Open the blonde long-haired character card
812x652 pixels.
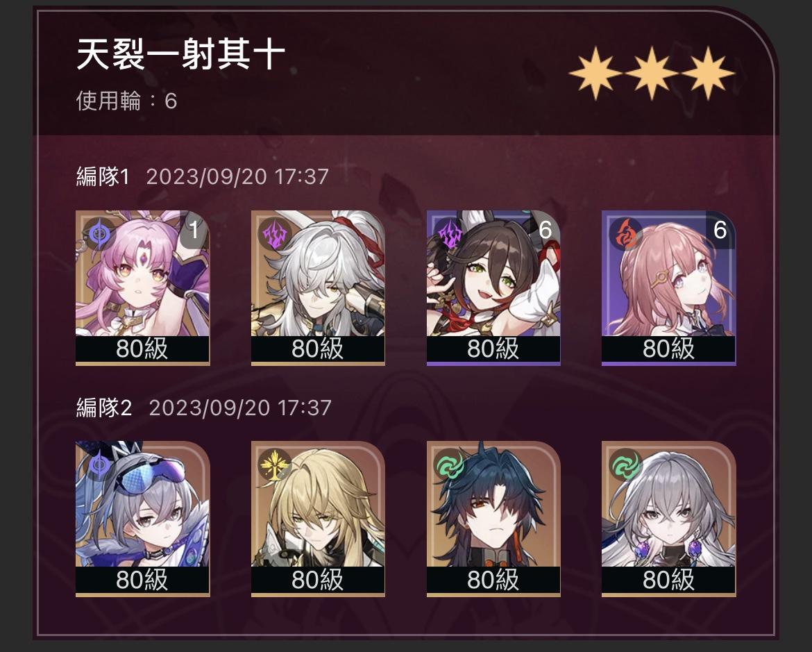coord(318,519)
